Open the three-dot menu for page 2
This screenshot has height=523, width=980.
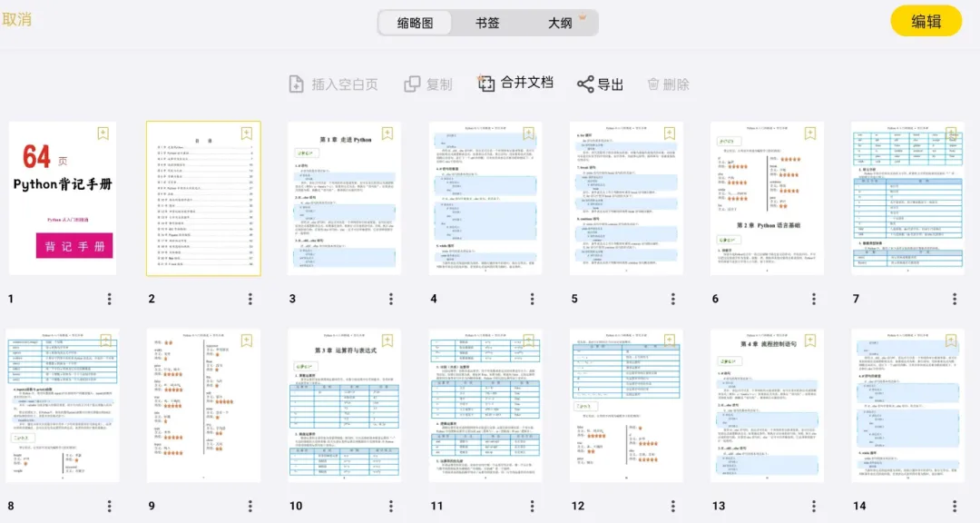pyautogui.click(x=250, y=299)
